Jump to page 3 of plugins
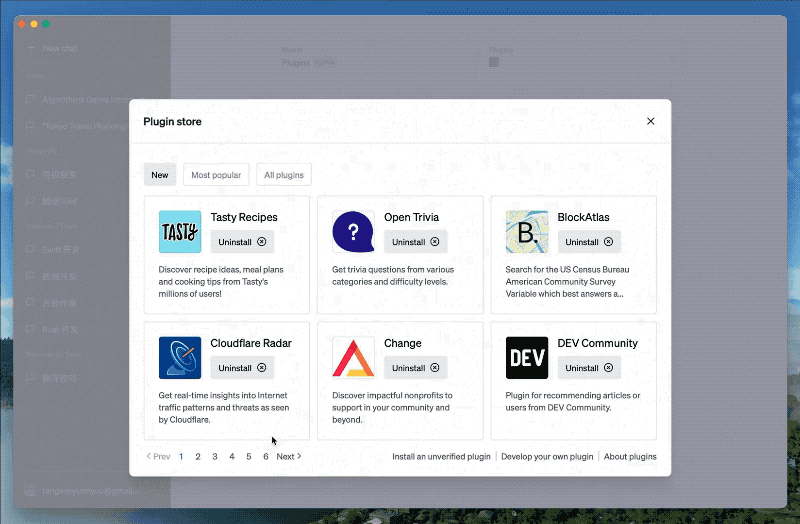Screen dimensions: 800x524 point(215,457)
